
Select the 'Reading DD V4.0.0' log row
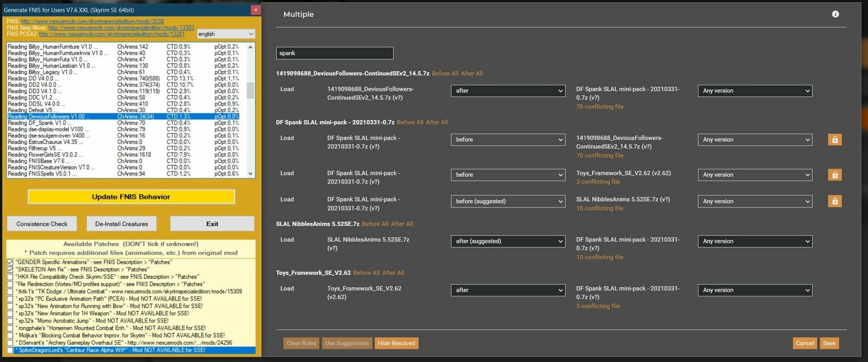pyautogui.click(x=123, y=78)
